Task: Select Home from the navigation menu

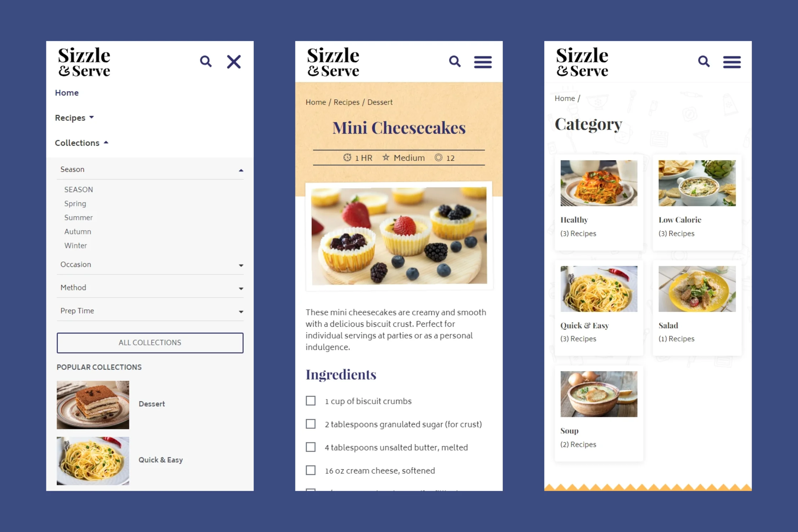Action: pyautogui.click(x=67, y=93)
